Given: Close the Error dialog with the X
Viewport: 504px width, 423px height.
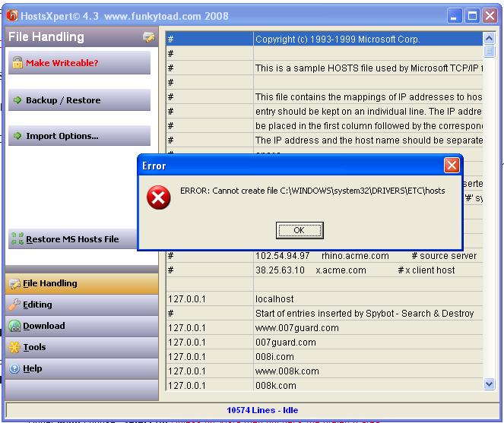Looking at the screenshot, I should click(x=452, y=166).
